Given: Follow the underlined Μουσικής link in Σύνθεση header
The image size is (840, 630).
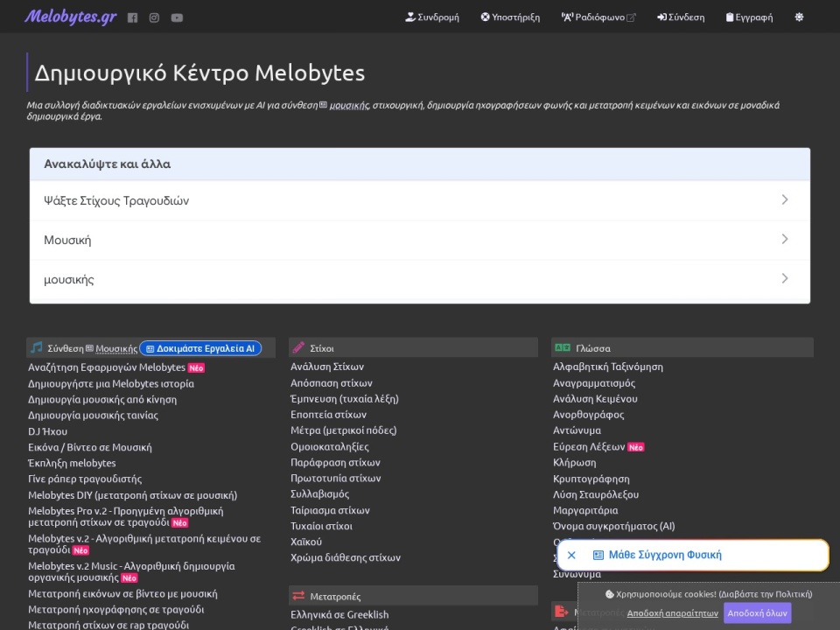Looking at the screenshot, I should coord(116,349).
